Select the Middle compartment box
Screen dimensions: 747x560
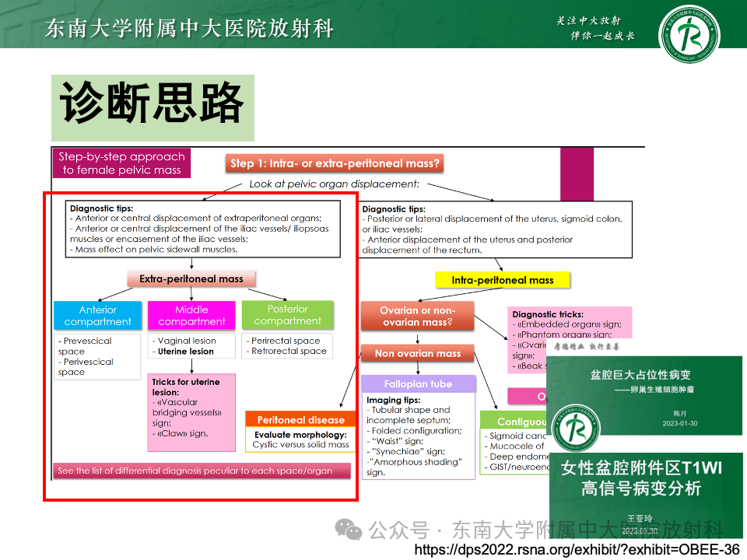191,315
